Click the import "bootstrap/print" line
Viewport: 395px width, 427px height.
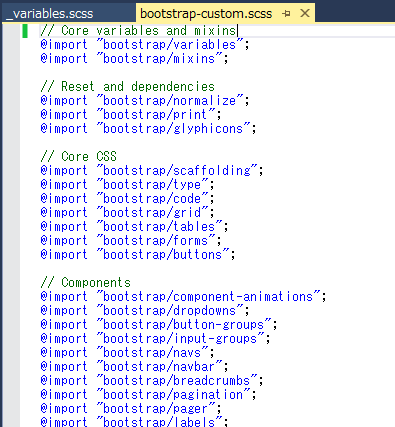pyautogui.click(x=131, y=115)
